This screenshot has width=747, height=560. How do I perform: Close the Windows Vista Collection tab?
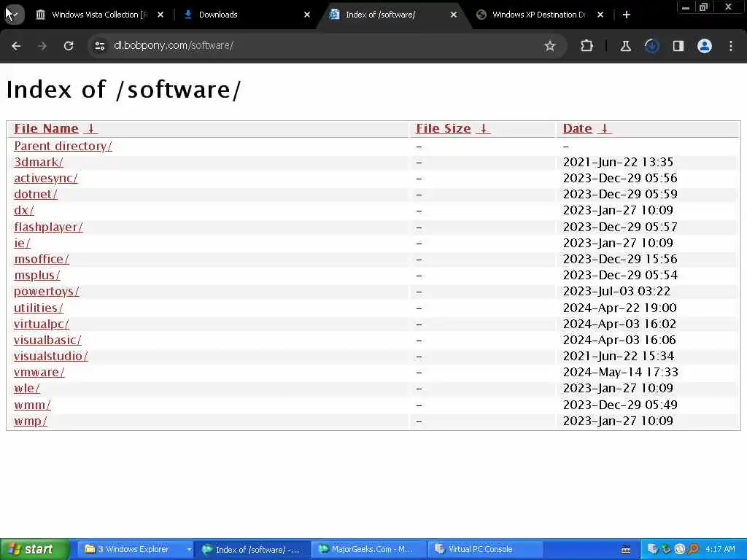point(160,15)
